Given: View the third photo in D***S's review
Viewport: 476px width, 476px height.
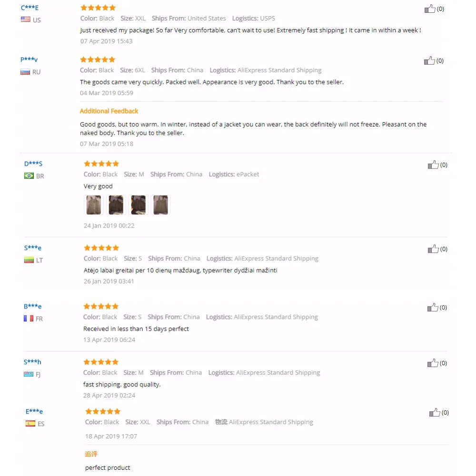Looking at the screenshot, I should [x=138, y=205].
